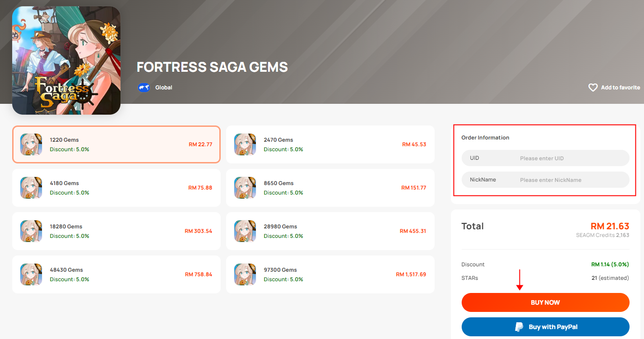Click the 4180 Gems character icon
644x339 pixels.
click(x=31, y=188)
